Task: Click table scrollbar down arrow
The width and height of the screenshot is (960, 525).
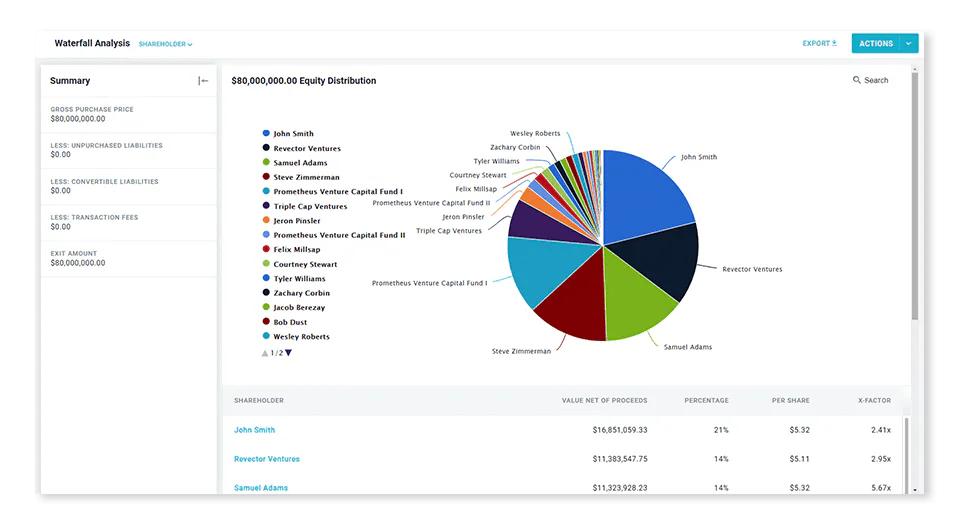Action: pos(915,490)
